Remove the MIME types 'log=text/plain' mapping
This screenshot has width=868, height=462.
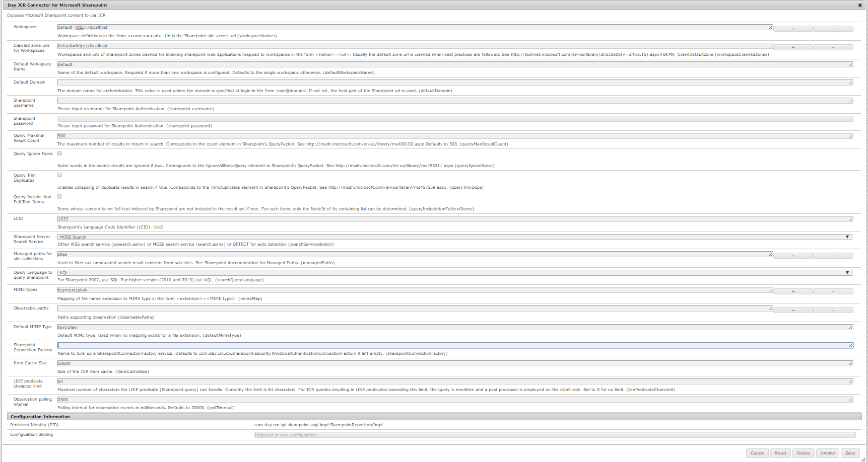tap(833, 291)
